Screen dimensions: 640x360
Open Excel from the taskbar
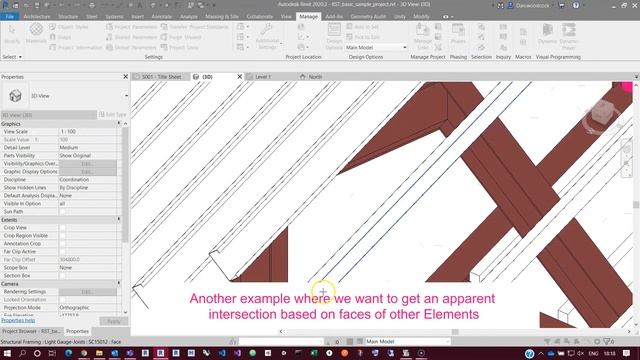click(313, 353)
